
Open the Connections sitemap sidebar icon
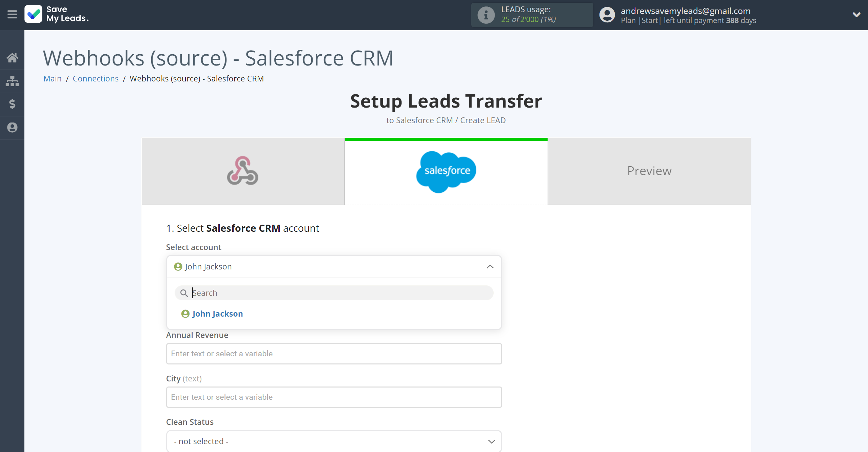click(x=12, y=81)
